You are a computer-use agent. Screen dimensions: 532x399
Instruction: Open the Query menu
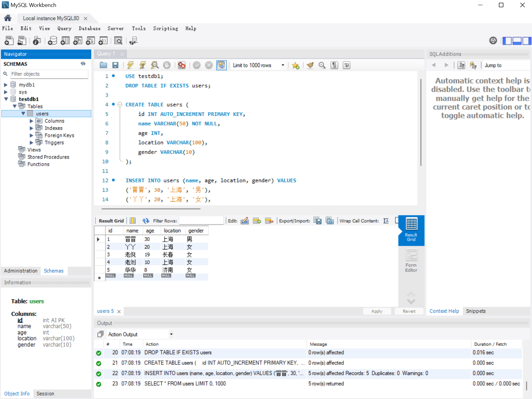[x=64, y=28]
